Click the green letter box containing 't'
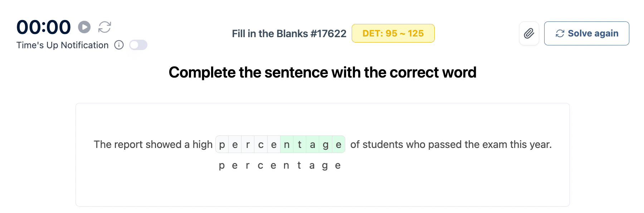The image size is (644, 213). point(299,144)
